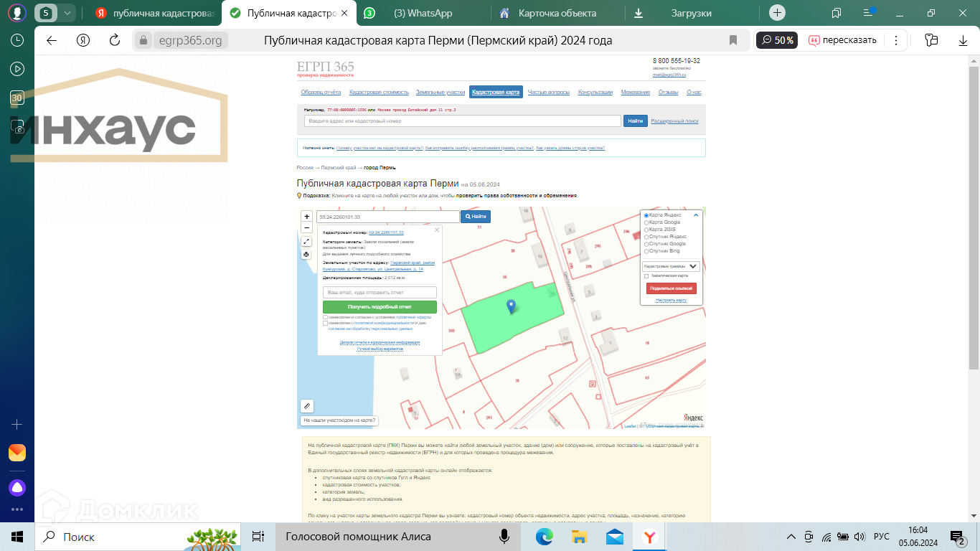
Task: Select Спутник Яндекс map layer
Action: (x=646, y=237)
